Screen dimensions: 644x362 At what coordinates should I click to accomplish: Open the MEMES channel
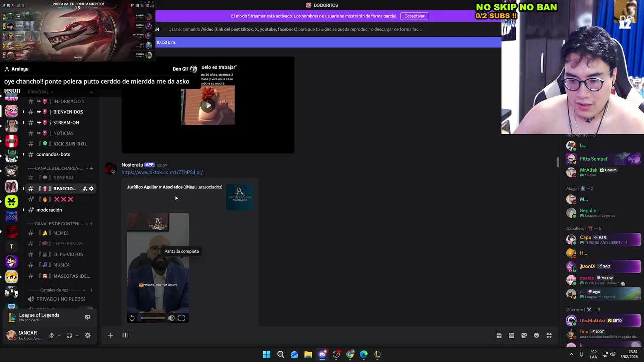[60, 233]
